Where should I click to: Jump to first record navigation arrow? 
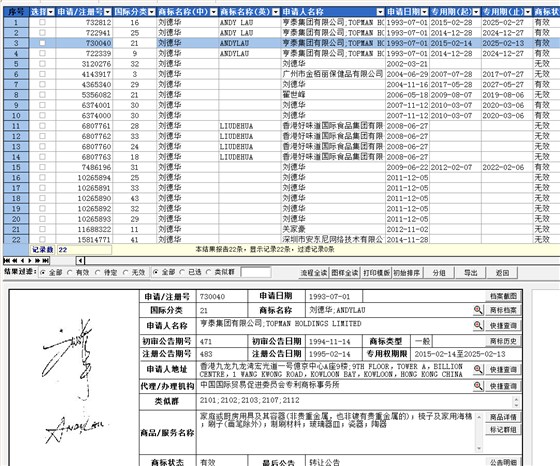point(6,261)
